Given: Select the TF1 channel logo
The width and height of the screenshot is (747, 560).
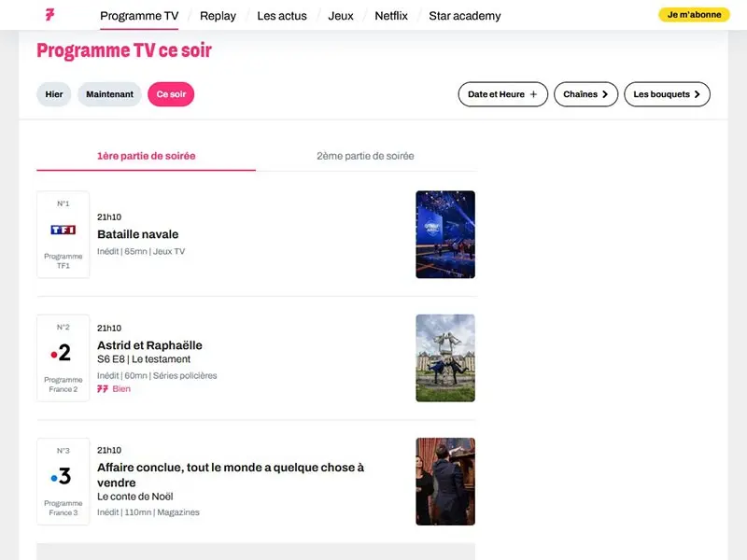Looking at the screenshot, I should (x=62, y=231).
